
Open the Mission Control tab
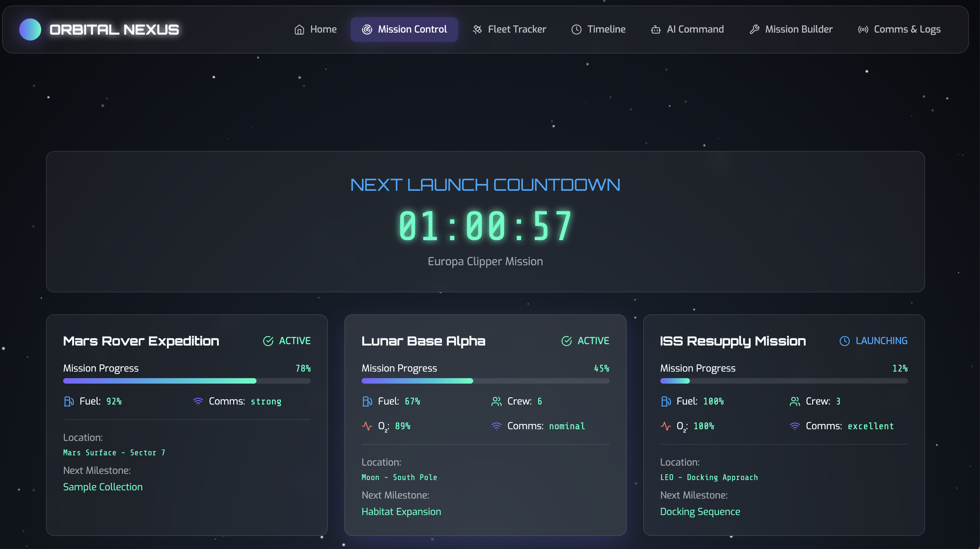[404, 29]
